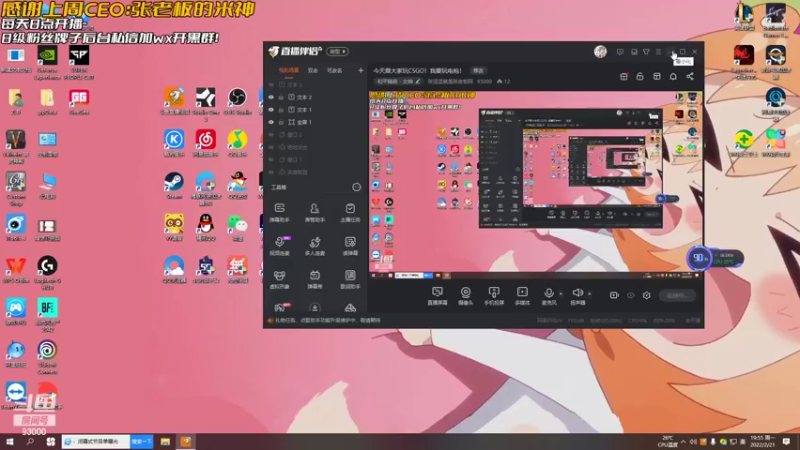This screenshot has width=800, height=450.
Task: Click the live preview canvas
Action: (x=535, y=185)
